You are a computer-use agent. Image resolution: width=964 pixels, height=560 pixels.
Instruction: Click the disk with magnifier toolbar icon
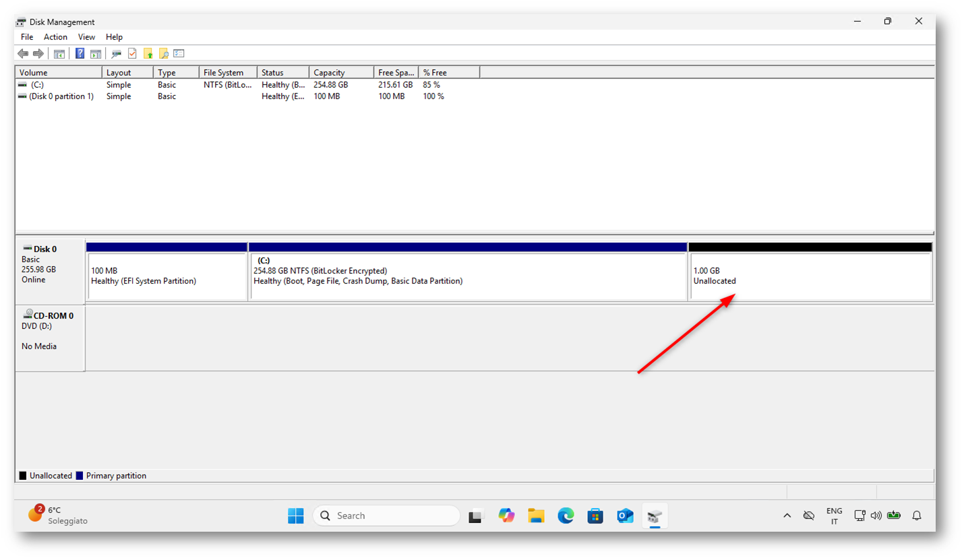pyautogui.click(x=117, y=54)
